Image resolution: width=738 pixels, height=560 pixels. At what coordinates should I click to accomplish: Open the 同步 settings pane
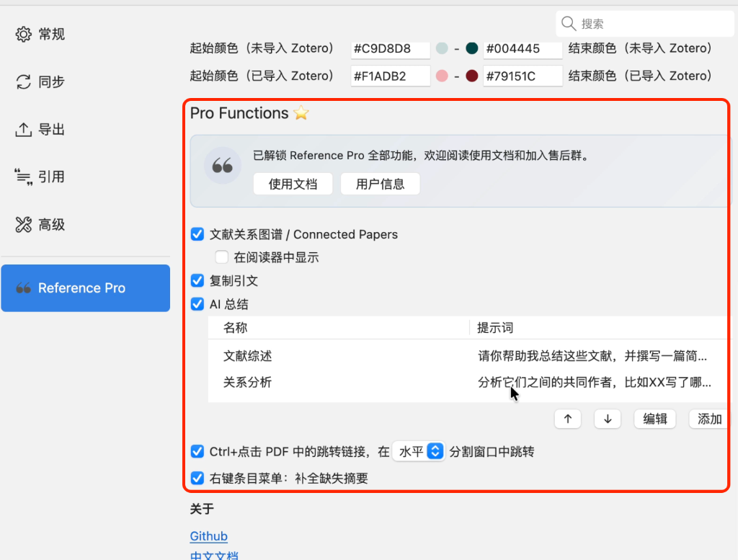[x=86, y=82]
